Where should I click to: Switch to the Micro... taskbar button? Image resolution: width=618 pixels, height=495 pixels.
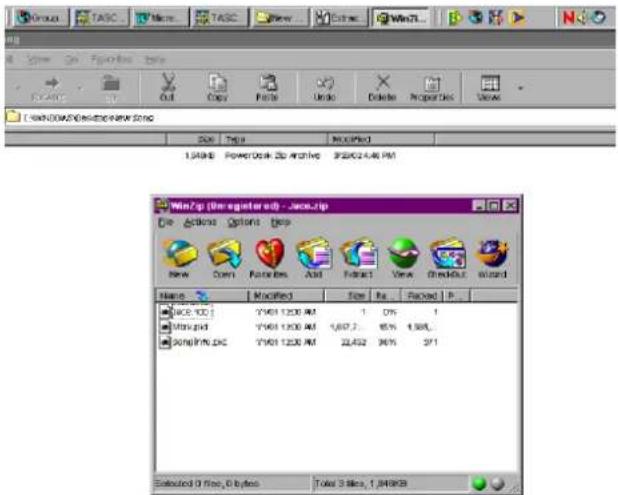coord(160,18)
